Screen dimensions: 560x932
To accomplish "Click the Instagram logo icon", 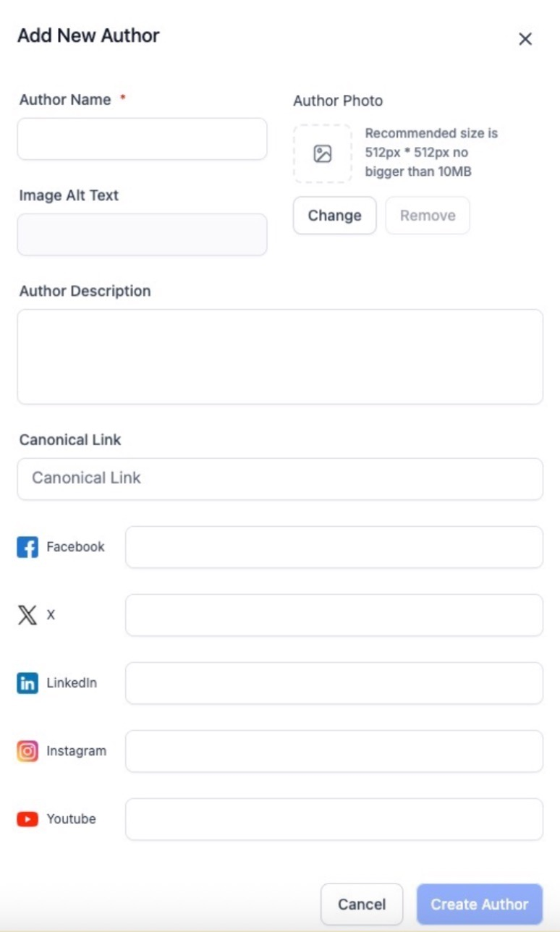I will point(27,751).
